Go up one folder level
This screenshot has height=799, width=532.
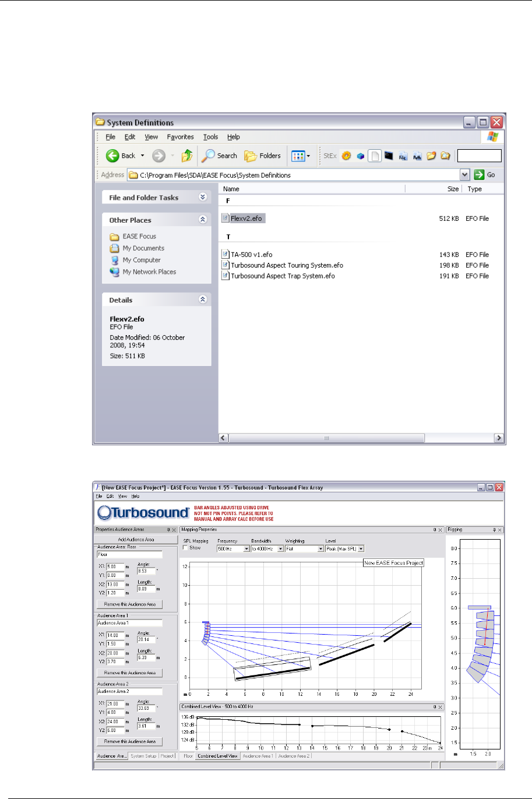coord(186,156)
